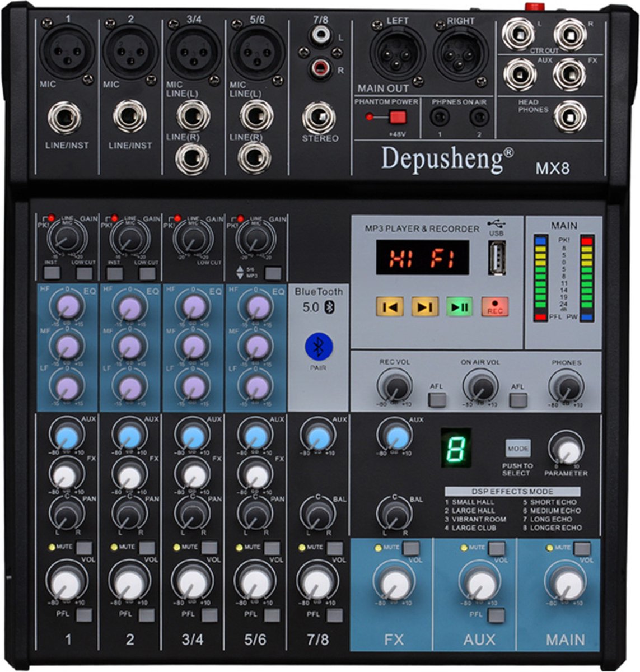Enable PFL on channel 5/6
This screenshot has width=640, height=672.
[272, 615]
